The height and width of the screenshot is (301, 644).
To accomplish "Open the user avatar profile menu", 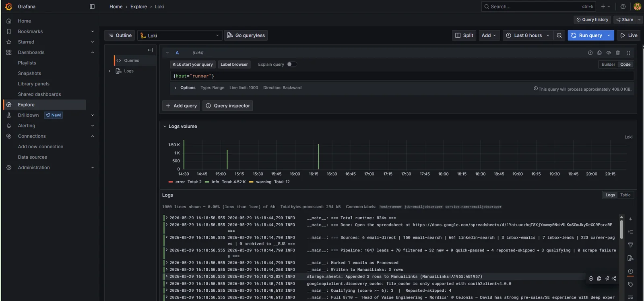I will tap(637, 6).
